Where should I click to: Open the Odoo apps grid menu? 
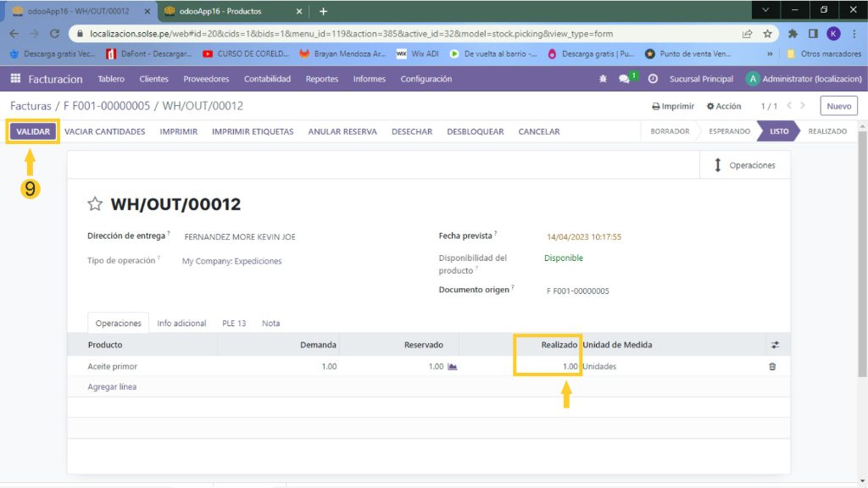pyautogui.click(x=15, y=79)
